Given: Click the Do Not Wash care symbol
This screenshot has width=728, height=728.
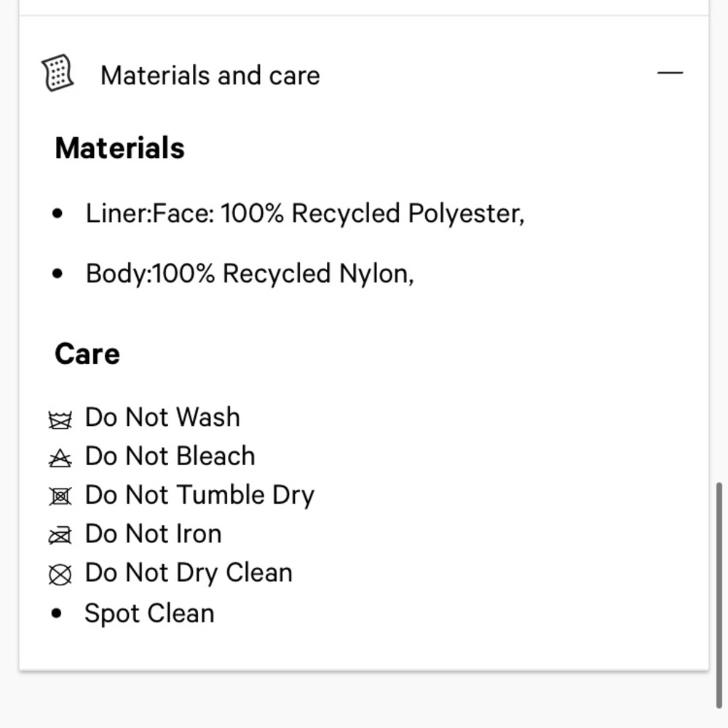Looking at the screenshot, I should (x=60, y=420).
